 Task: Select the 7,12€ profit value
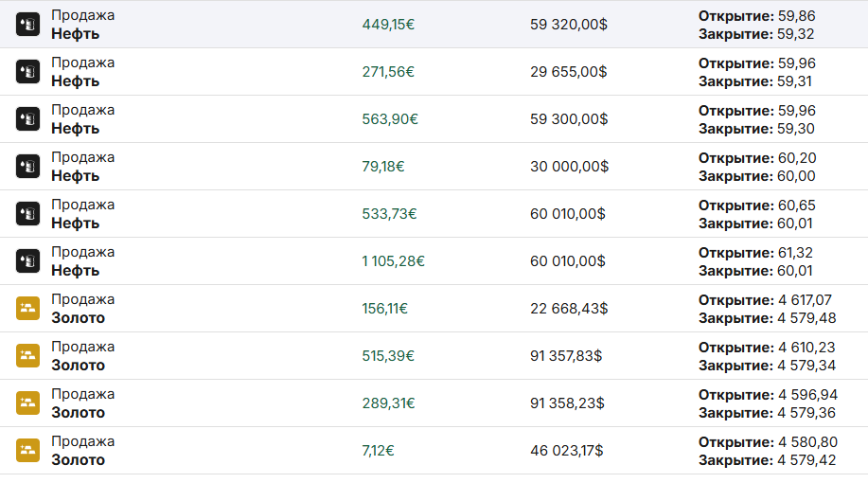click(378, 451)
